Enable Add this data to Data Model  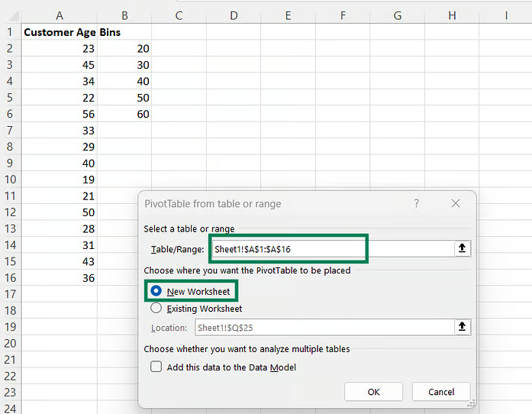(x=156, y=367)
